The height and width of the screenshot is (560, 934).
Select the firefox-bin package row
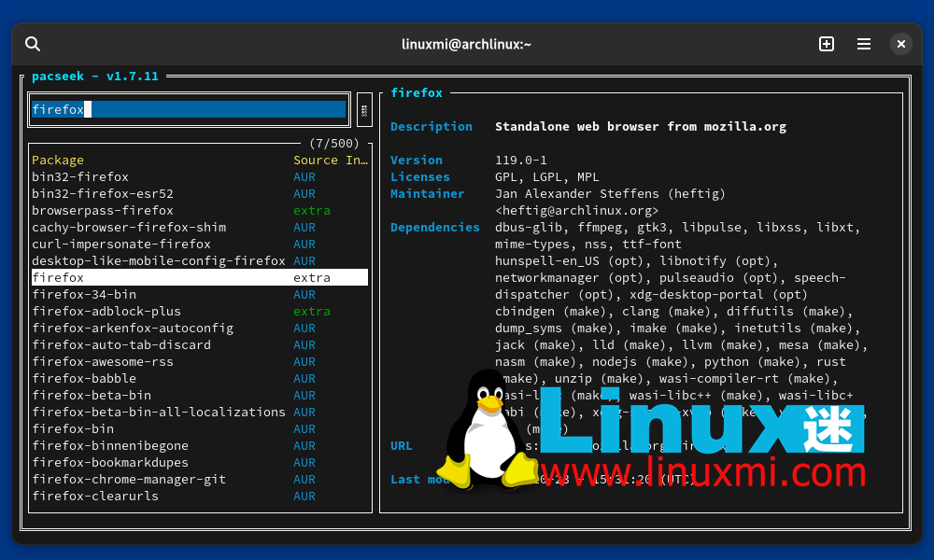(x=200, y=429)
